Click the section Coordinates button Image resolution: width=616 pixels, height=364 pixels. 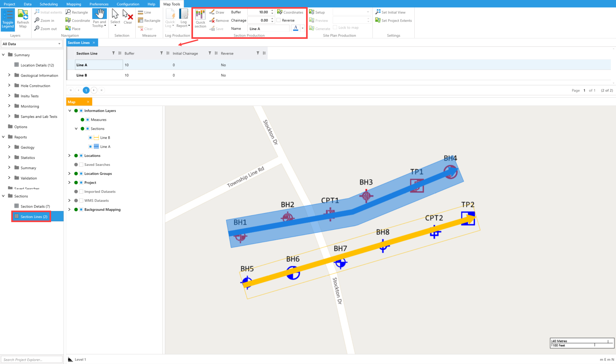tap(290, 12)
